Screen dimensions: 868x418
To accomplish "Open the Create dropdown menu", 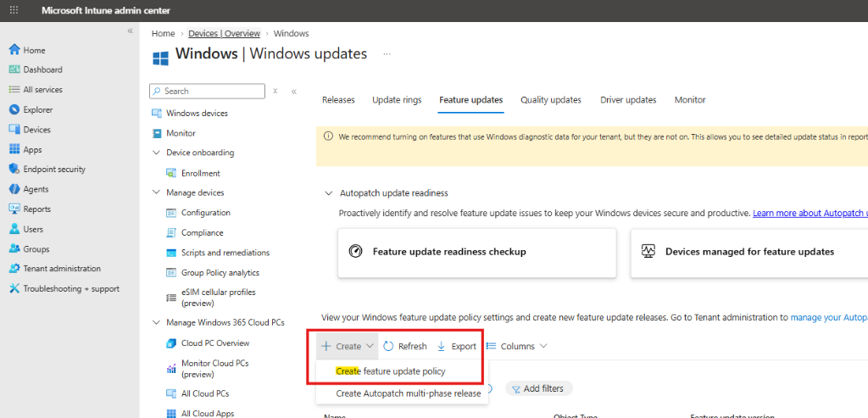I will pos(348,346).
